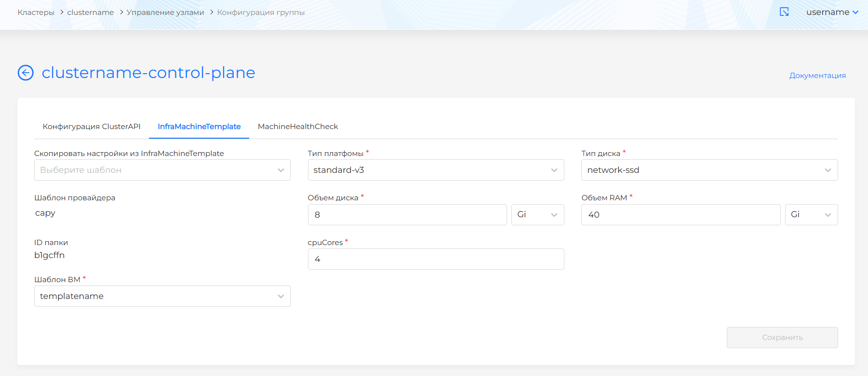
Task: Expand the Выберите шаблон dropdown
Action: pyautogui.click(x=162, y=170)
